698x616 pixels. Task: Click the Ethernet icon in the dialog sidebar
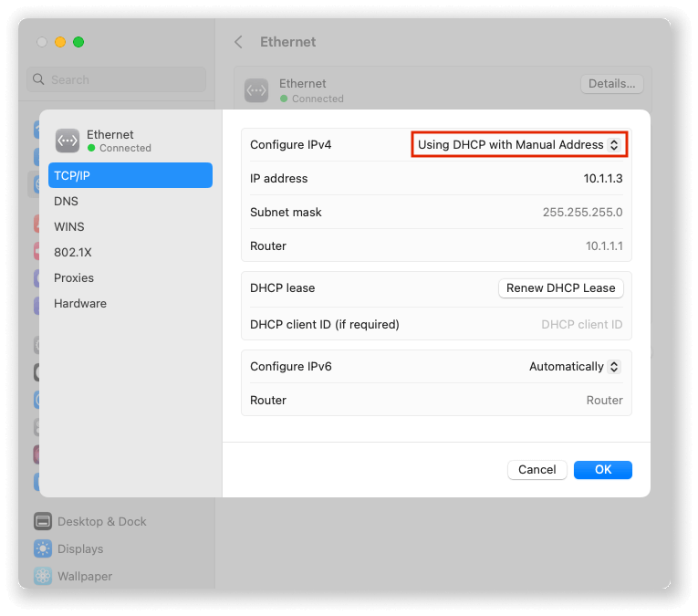(68, 141)
